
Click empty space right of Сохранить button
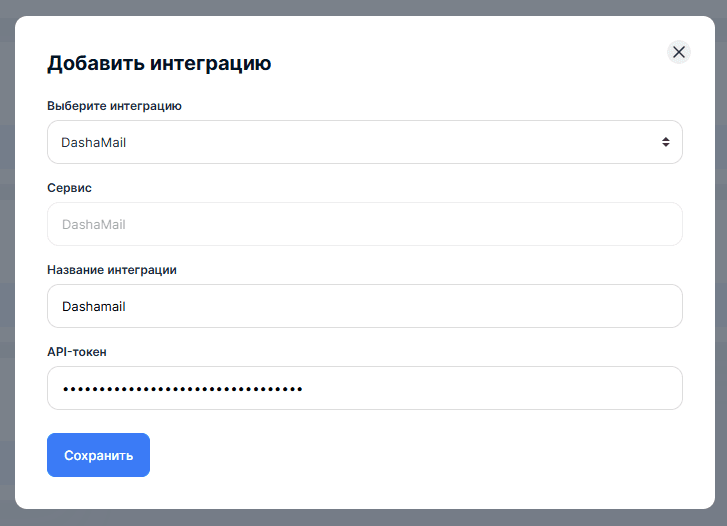tap(400, 455)
